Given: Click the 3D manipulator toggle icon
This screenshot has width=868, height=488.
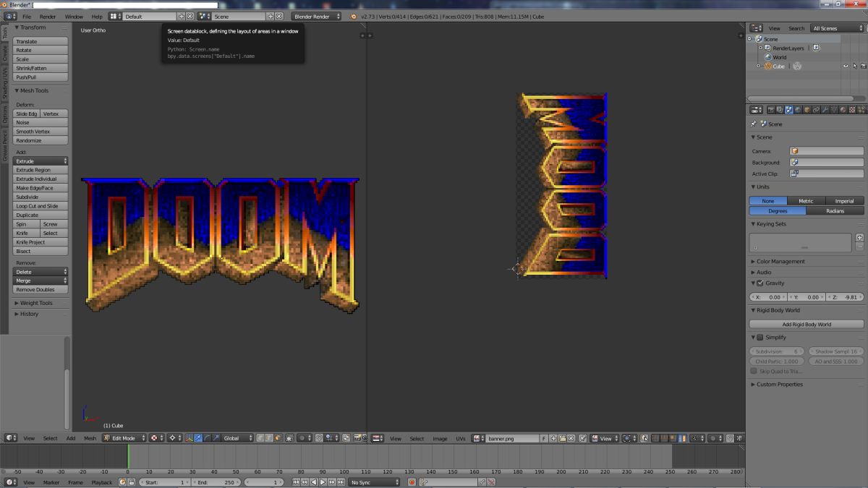Looking at the screenshot, I should (x=189, y=438).
